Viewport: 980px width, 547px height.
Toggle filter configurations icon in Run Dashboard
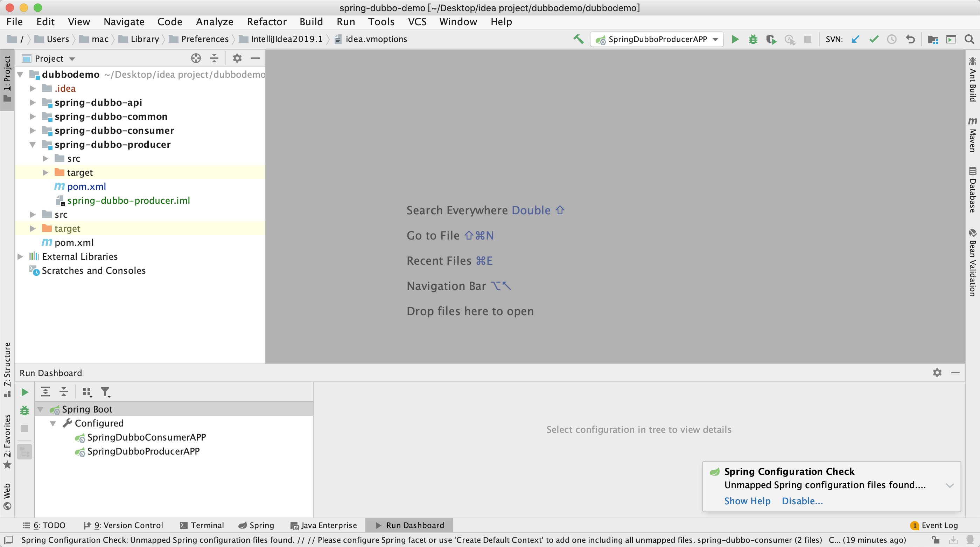106,392
